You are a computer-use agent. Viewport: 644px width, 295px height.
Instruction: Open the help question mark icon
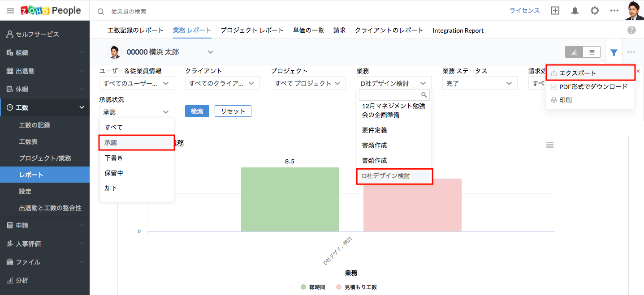[631, 30]
